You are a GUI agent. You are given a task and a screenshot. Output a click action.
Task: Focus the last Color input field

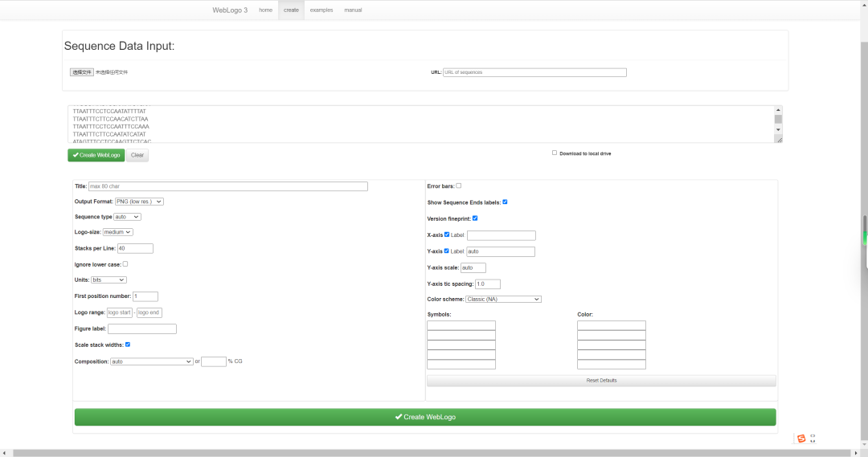pyautogui.click(x=612, y=365)
